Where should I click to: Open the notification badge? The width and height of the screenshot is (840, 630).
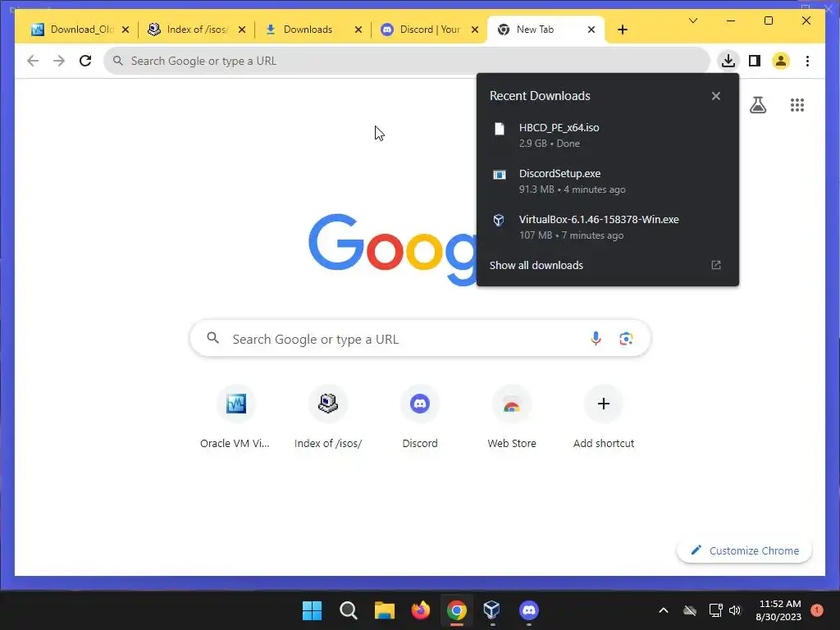(817, 610)
